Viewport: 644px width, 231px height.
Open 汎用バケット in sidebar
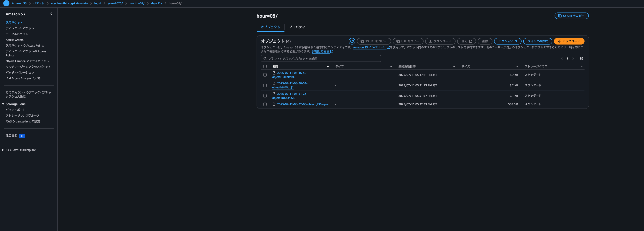click(x=14, y=23)
